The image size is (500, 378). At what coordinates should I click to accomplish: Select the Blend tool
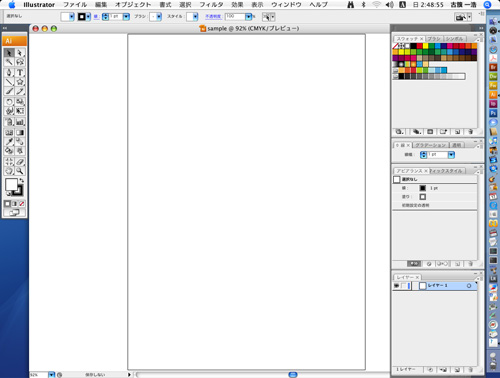[x=20, y=141]
